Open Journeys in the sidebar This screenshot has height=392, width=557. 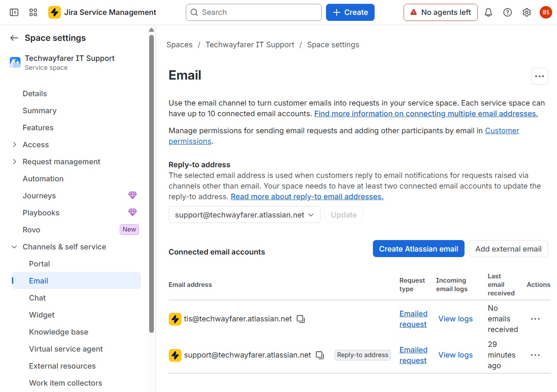pos(39,196)
